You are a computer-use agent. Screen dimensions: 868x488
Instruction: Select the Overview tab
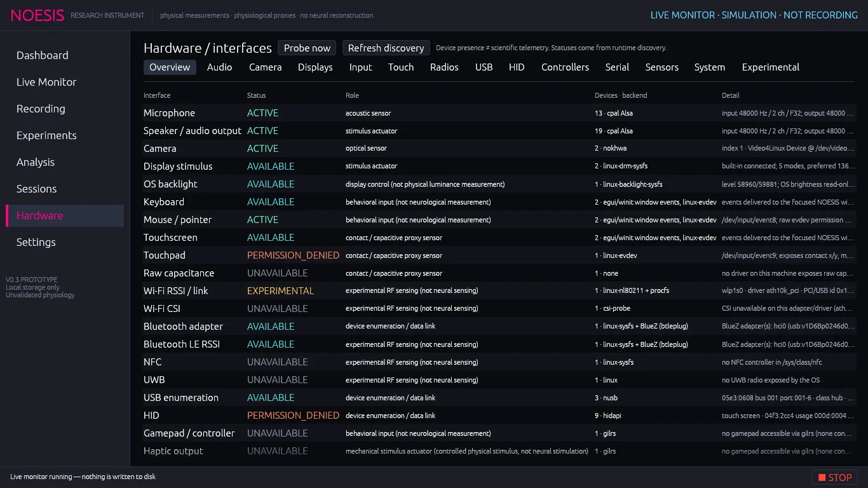click(170, 67)
